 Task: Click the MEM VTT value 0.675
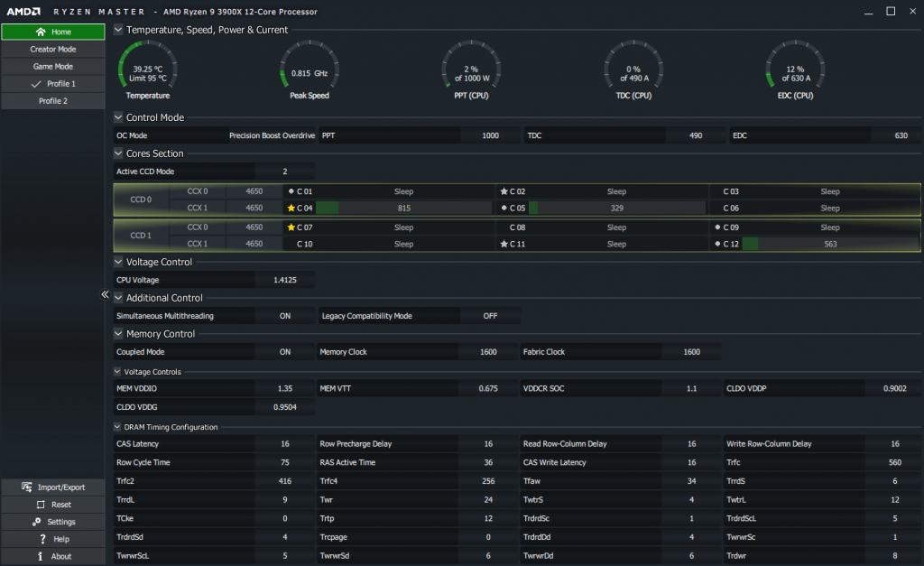click(488, 388)
